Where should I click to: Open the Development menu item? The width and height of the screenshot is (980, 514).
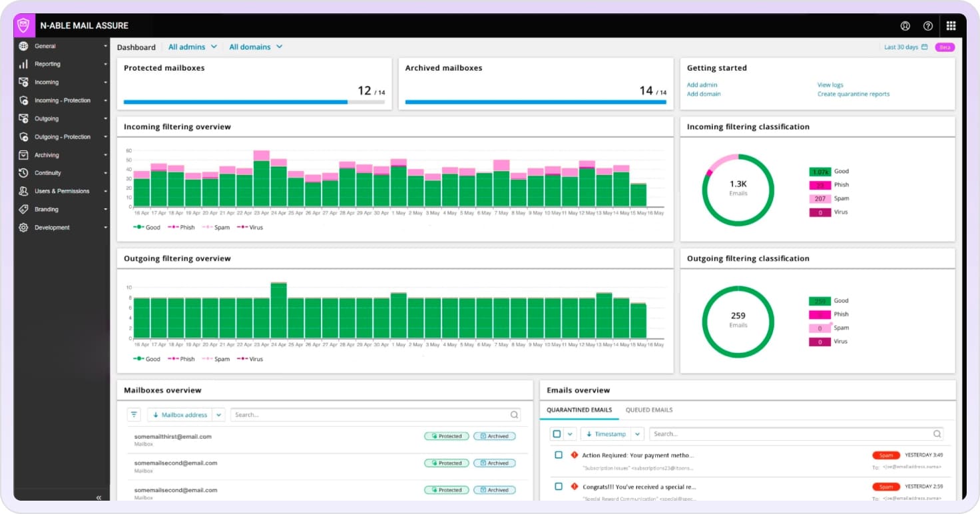pos(61,228)
